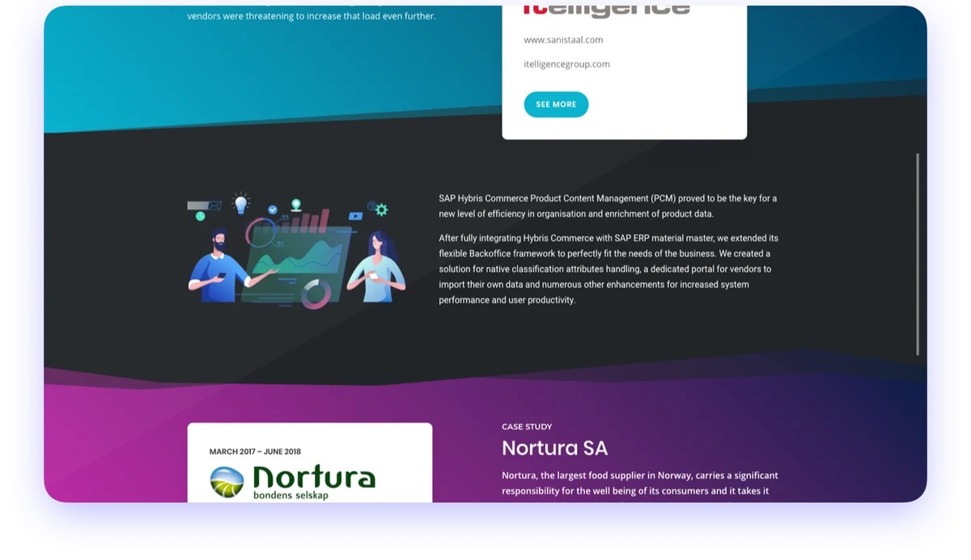971x560 pixels.
Task: Click the video play icon in the illustration
Action: [355, 216]
